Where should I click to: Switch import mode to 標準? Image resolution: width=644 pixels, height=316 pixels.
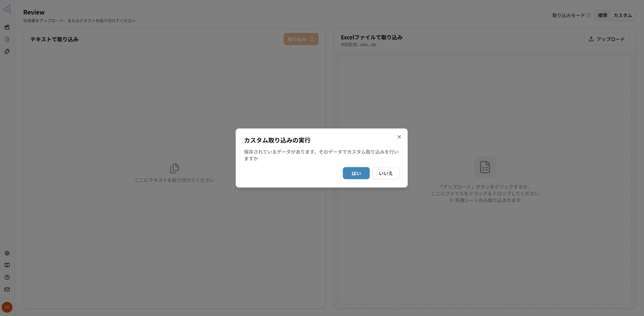[x=602, y=15]
